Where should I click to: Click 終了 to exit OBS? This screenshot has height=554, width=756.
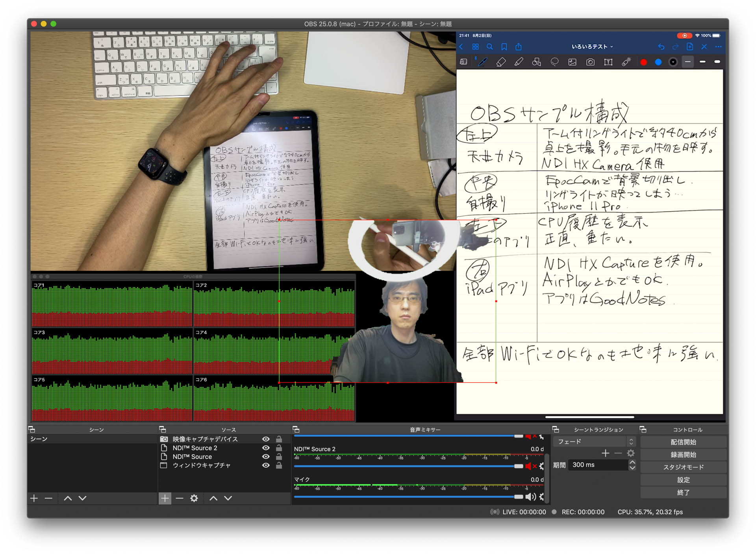pyautogui.click(x=683, y=492)
